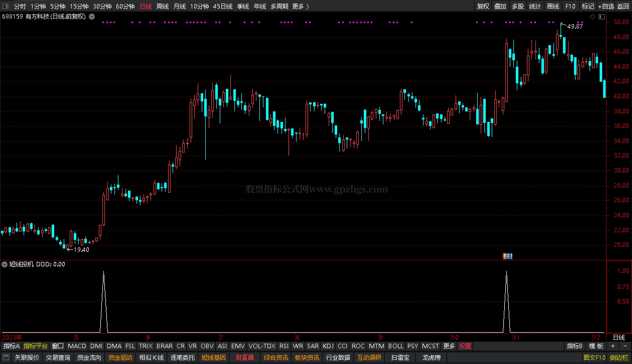Click the minus button to remove an indicator pane
Viewport: 632px width, 364px height.
click(x=625, y=346)
